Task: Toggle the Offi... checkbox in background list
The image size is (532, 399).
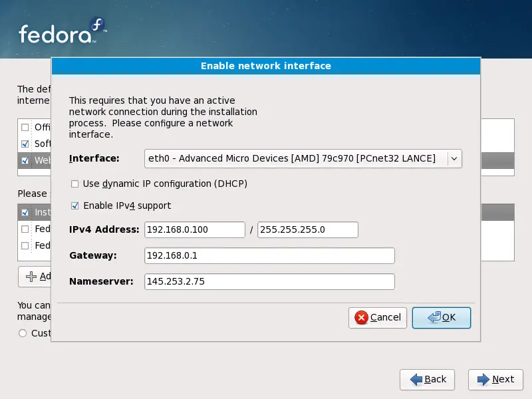Action: [x=25, y=127]
